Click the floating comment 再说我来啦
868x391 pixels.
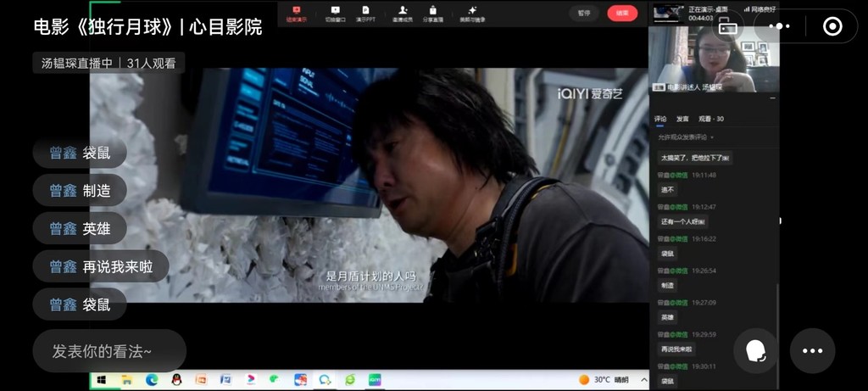tap(101, 267)
